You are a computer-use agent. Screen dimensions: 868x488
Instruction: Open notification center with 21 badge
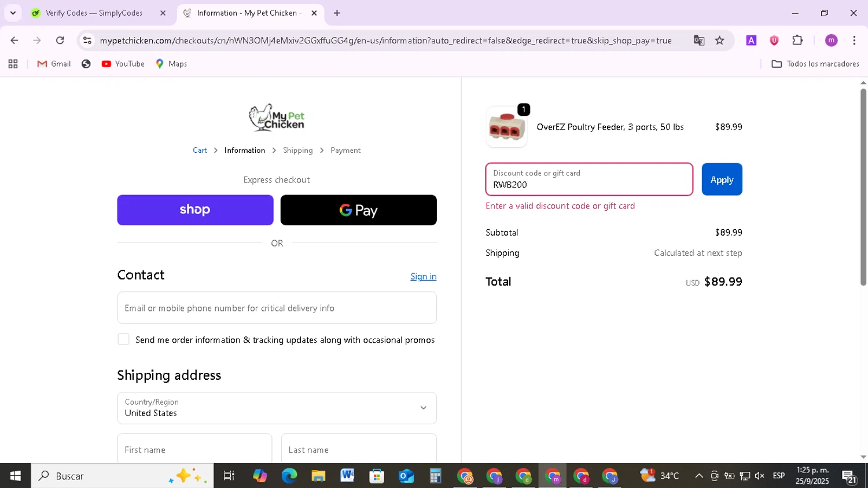pyautogui.click(x=850, y=476)
